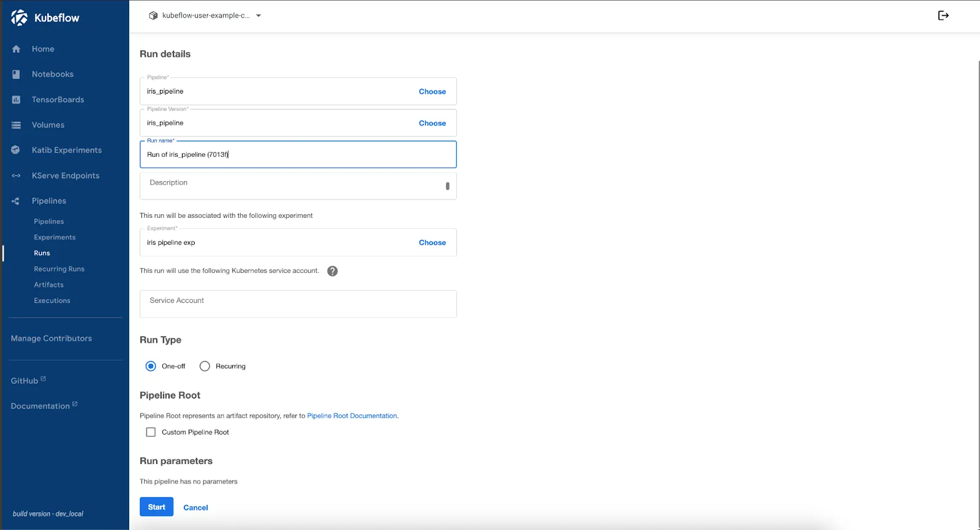Choose a different experiment
This screenshot has height=530, width=980.
coord(432,242)
